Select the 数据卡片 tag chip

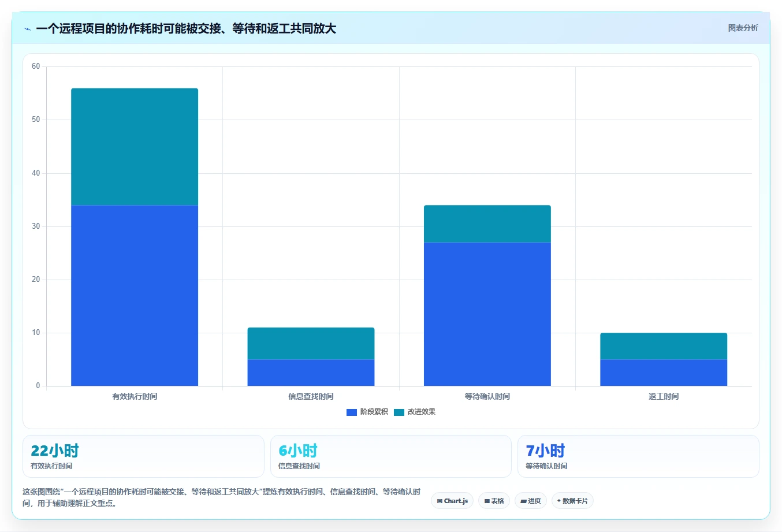[x=572, y=501]
